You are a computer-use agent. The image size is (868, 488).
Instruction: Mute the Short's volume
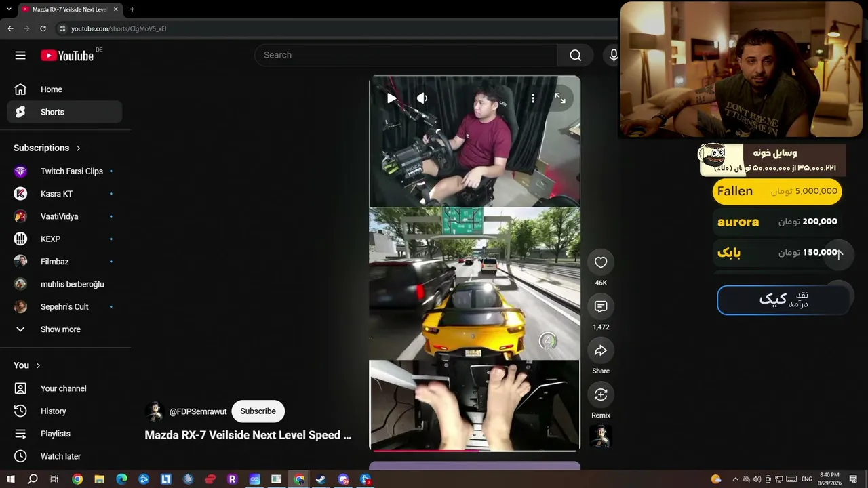coord(422,98)
